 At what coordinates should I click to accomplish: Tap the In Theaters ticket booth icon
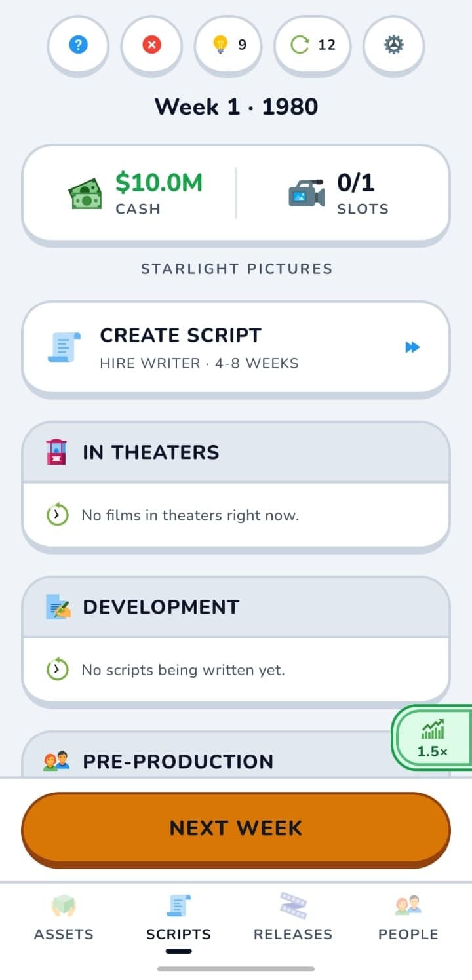pyautogui.click(x=57, y=452)
